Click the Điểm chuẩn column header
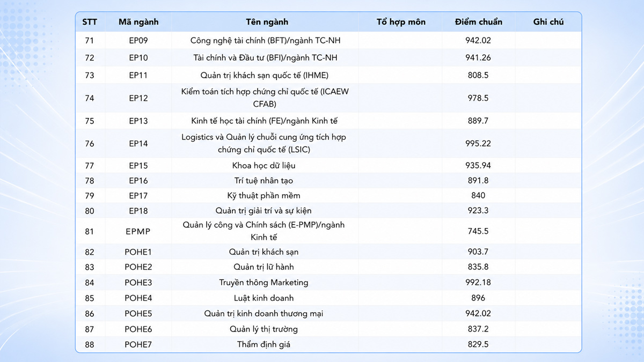644x362 pixels. click(x=478, y=22)
